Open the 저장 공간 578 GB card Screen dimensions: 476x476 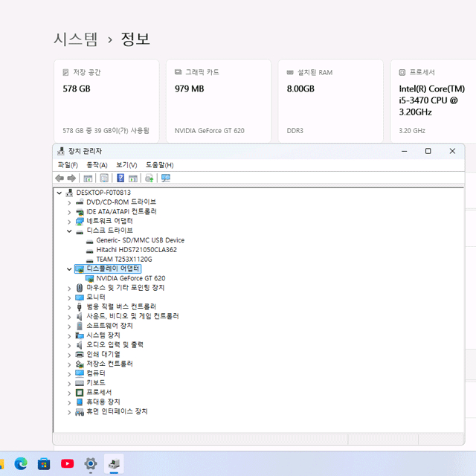click(106, 101)
